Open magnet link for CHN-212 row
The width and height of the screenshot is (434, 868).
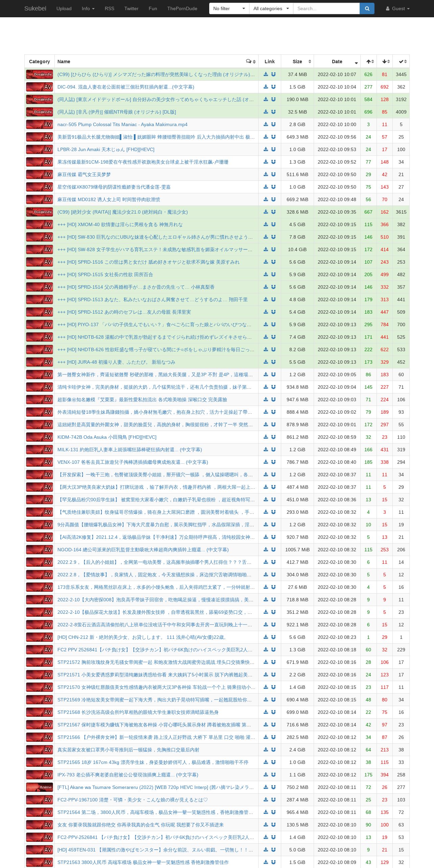pyautogui.click(x=273, y=637)
